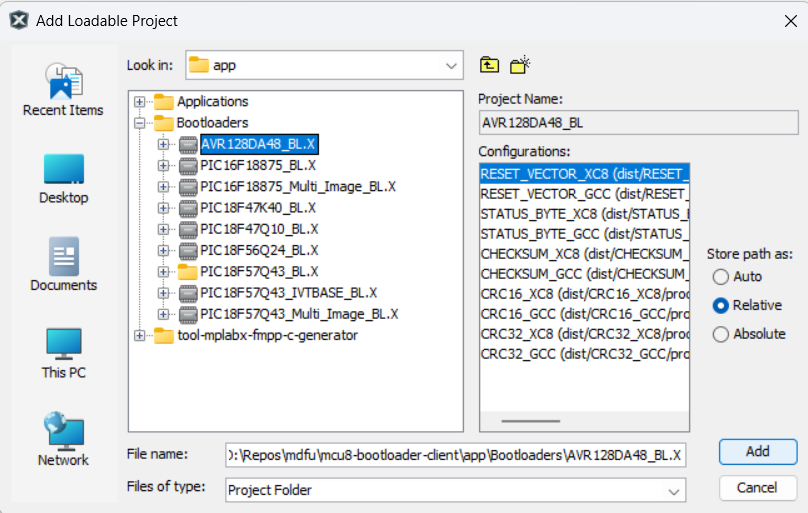This screenshot has width=808, height=513.
Task: Click the Up One Level folder icon
Action: pyautogui.click(x=489, y=65)
